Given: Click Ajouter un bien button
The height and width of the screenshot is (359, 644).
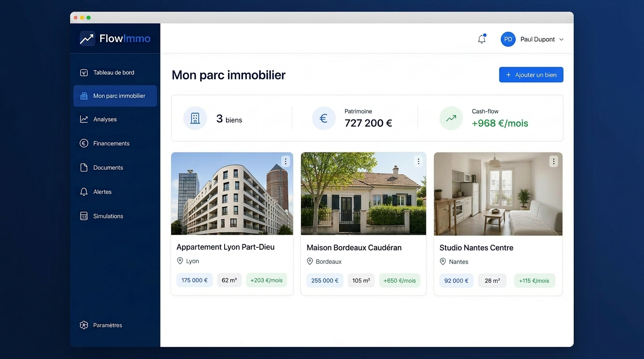Looking at the screenshot, I should coord(531,75).
